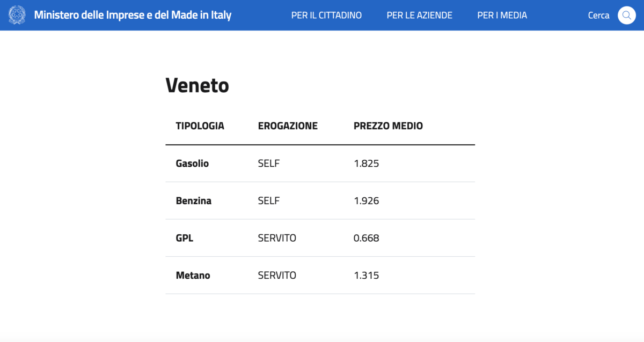Click the Metano price 1.315

[366, 276]
